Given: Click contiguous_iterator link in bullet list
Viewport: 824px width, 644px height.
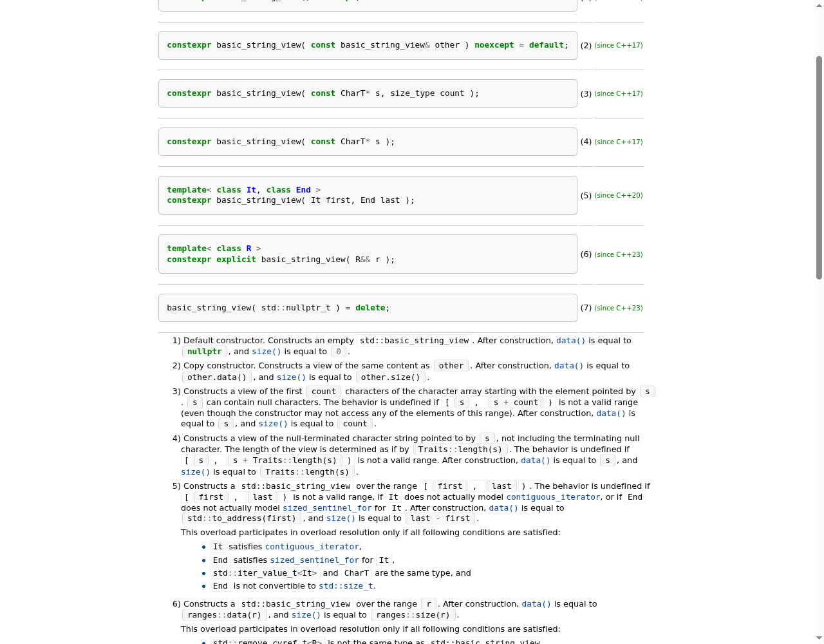Looking at the screenshot, I should pos(312,547).
